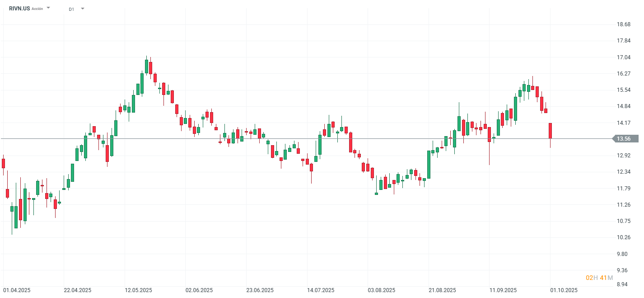
Task: Open the RIVN.US symbol dropdown arrow
Action: click(48, 8)
